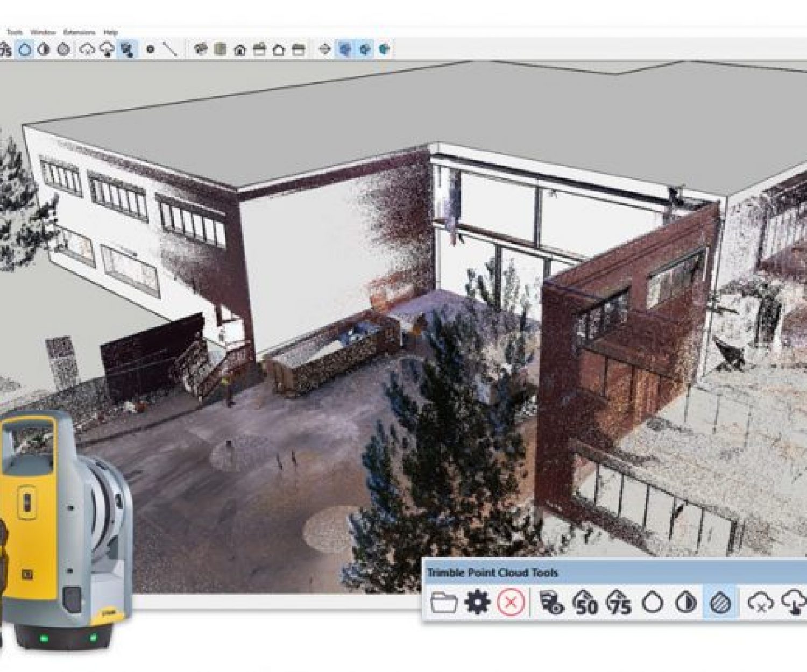Open the Window menu
The image size is (807, 672).
(x=43, y=33)
